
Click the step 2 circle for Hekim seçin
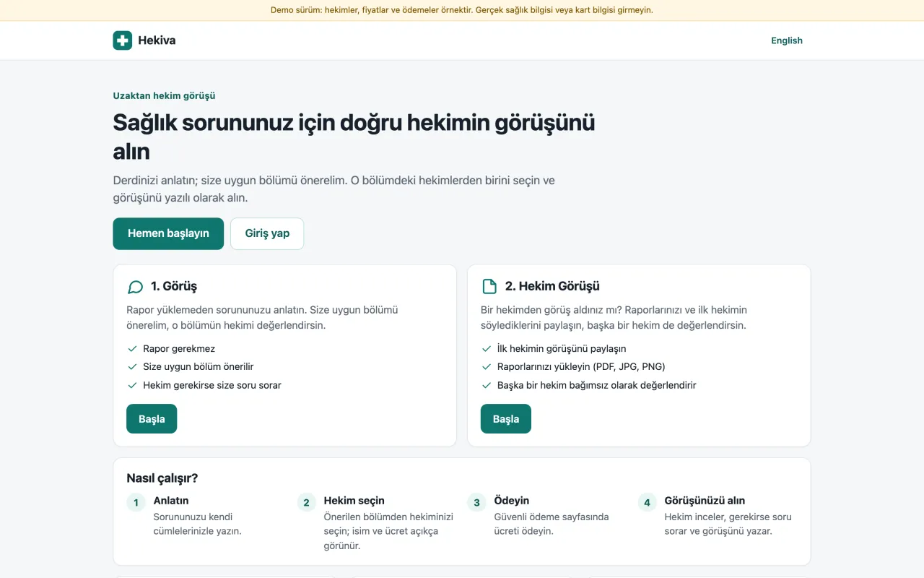(306, 502)
